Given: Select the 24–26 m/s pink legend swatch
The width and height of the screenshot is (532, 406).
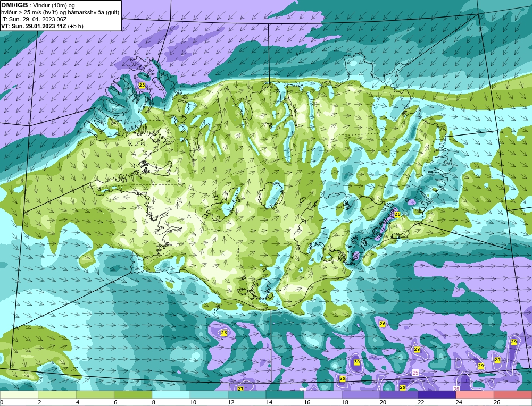Looking at the screenshot, I should click(x=475, y=394).
